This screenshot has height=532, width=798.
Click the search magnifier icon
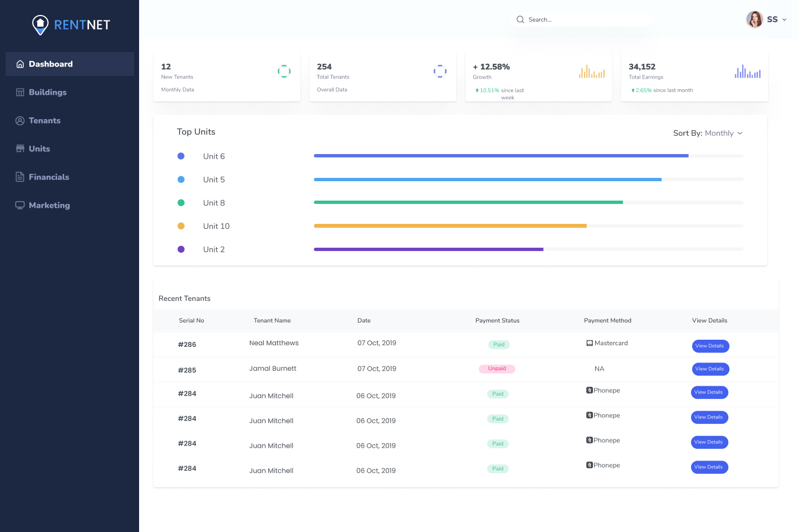click(520, 19)
